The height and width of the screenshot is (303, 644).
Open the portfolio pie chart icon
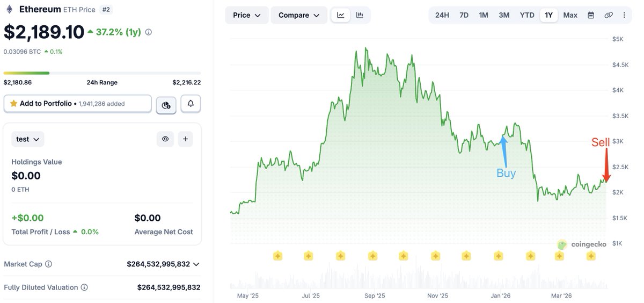[x=166, y=105]
